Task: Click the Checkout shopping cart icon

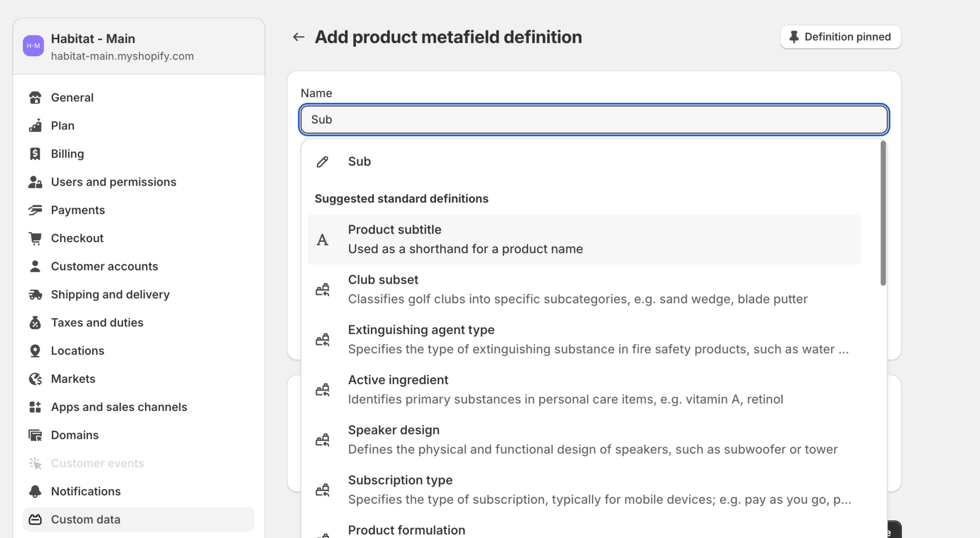Action: 35,238
